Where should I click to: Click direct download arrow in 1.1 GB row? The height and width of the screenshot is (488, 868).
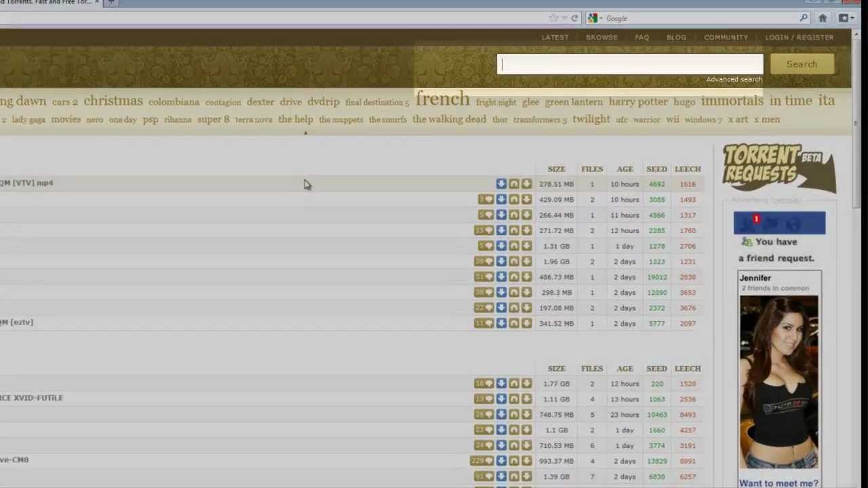tap(501, 430)
